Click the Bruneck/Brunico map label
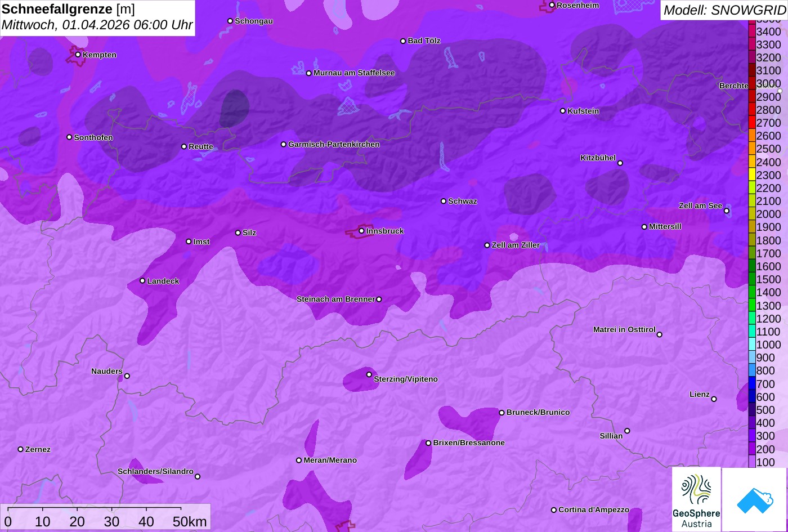 [538, 412]
